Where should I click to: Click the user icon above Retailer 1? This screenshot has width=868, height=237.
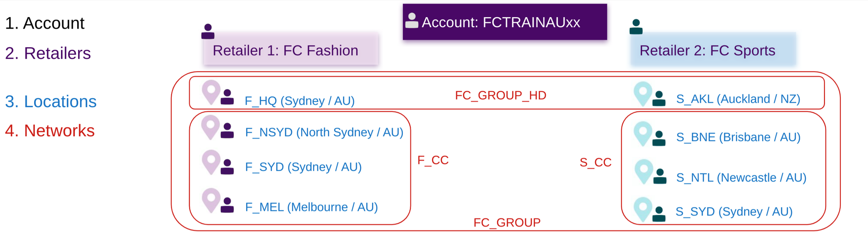pos(208,31)
